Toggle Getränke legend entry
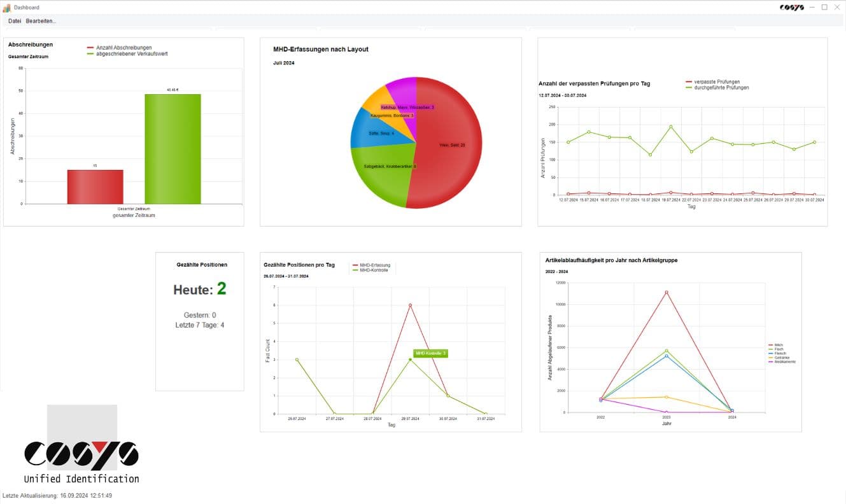Screen dimensions: 846x504 coord(778,358)
